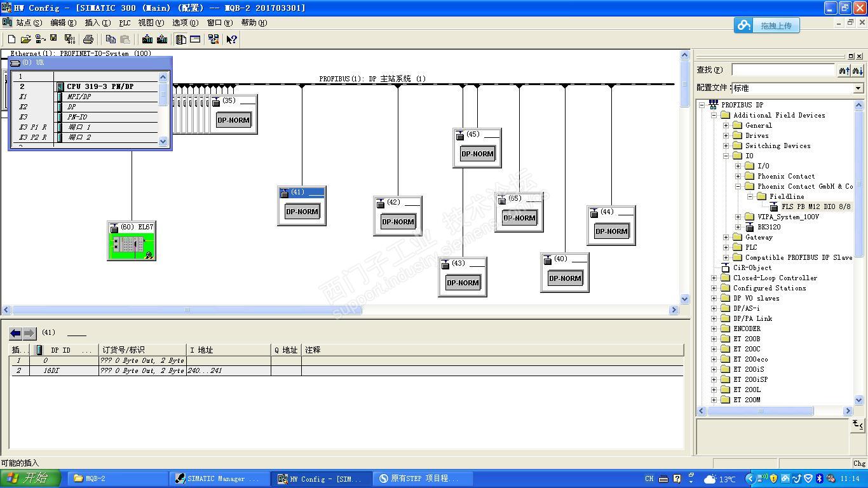The width and height of the screenshot is (868, 488).
Task: Open the MQB-2 folder taskbar button
Action: point(119,478)
